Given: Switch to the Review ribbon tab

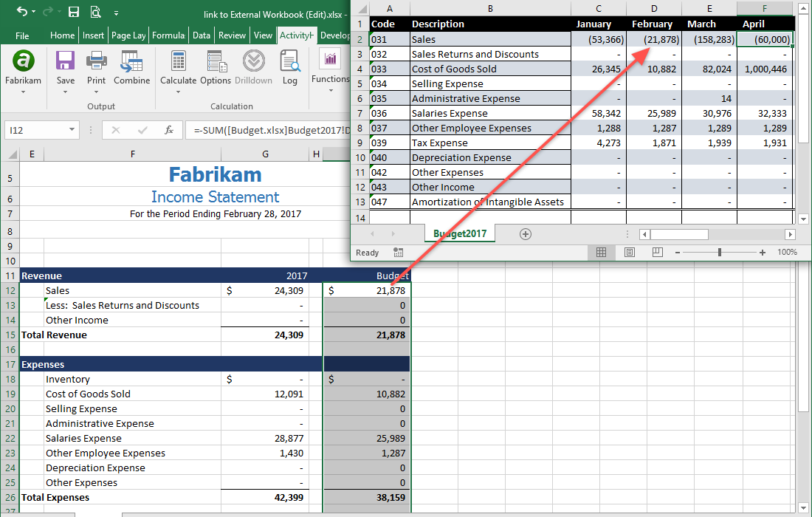Looking at the screenshot, I should pos(233,34).
